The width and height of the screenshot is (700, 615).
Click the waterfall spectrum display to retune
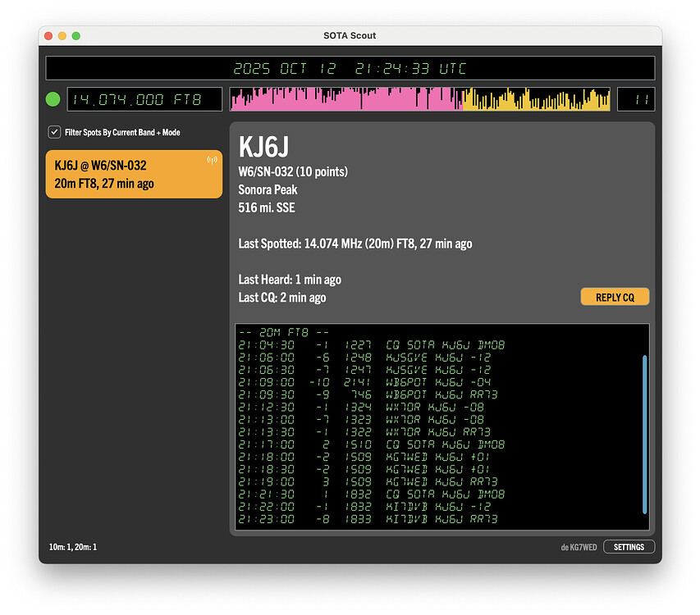(x=419, y=98)
